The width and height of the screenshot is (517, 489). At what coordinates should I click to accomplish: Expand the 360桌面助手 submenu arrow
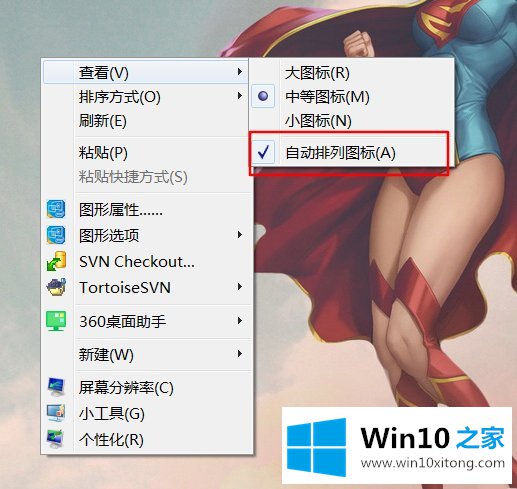[239, 321]
